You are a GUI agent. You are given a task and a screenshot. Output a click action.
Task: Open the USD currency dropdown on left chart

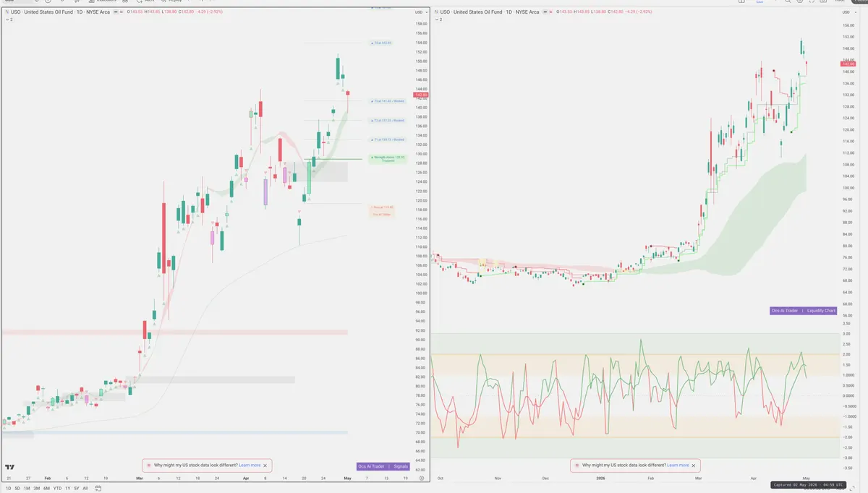pos(420,12)
